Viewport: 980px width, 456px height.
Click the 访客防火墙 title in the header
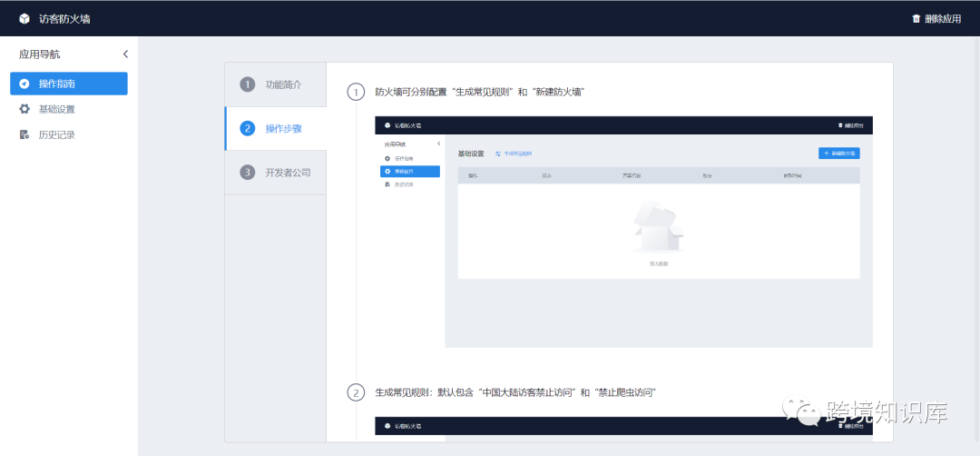64,18
